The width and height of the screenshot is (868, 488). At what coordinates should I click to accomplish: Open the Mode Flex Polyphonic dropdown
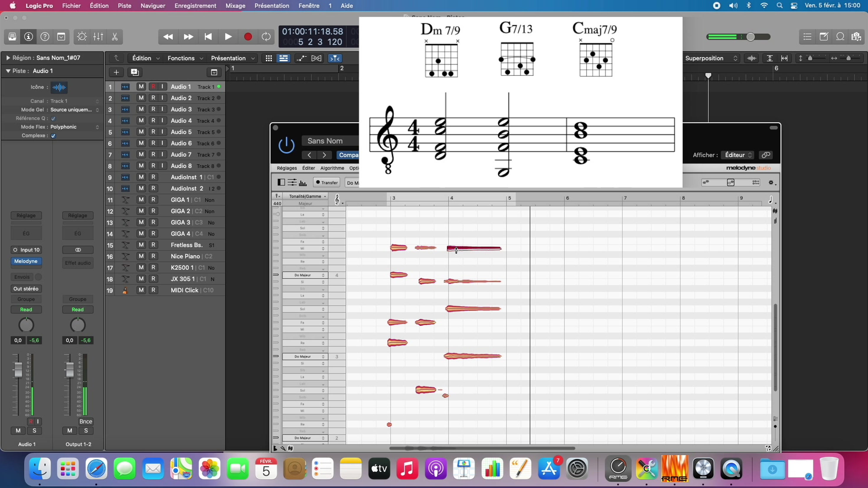click(74, 127)
